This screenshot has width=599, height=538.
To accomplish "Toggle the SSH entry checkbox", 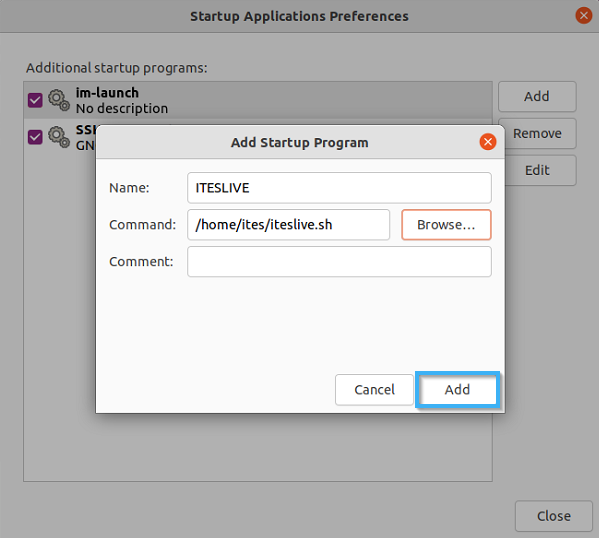I will pyautogui.click(x=35, y=137).
